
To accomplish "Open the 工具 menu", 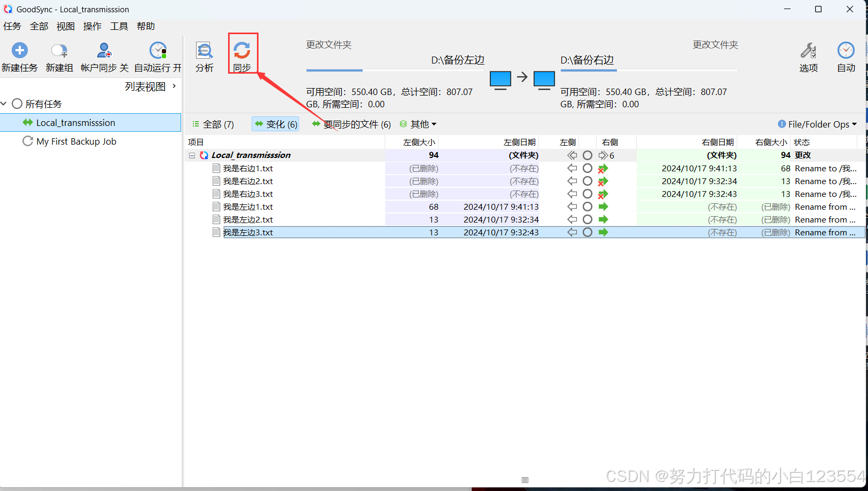I will (119, 26).
